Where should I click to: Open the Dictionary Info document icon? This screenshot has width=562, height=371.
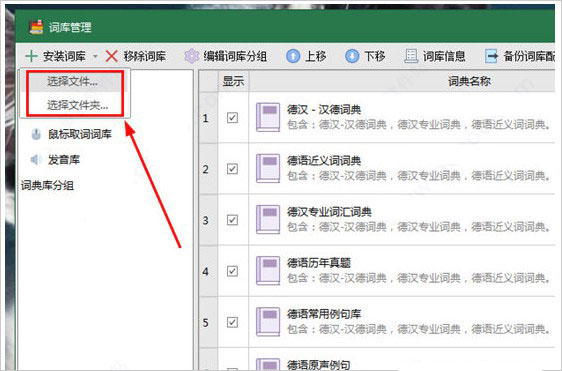point(411,56)
